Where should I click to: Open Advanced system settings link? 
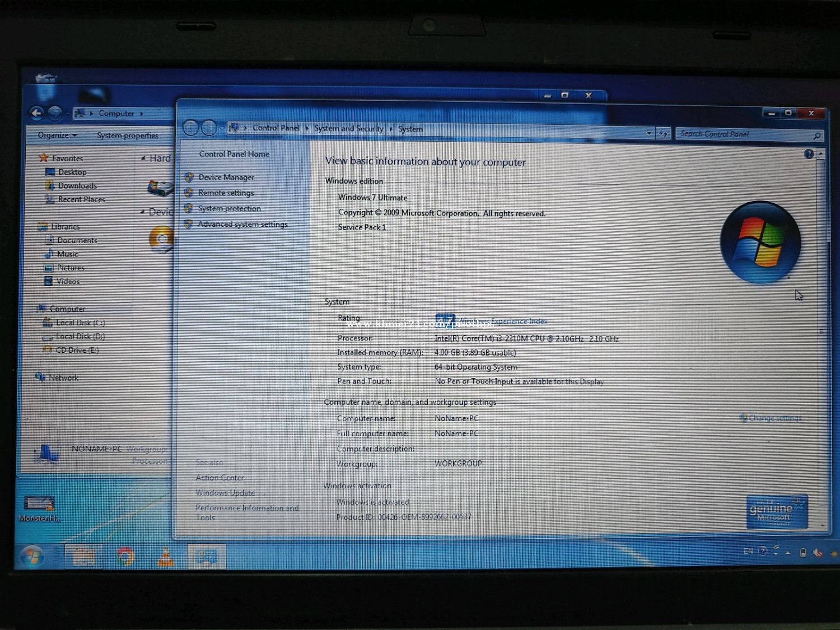[x=242, y=224]
